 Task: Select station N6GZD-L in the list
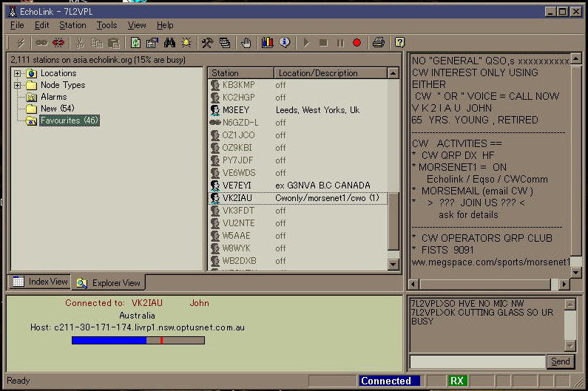[x=298, y=123]
